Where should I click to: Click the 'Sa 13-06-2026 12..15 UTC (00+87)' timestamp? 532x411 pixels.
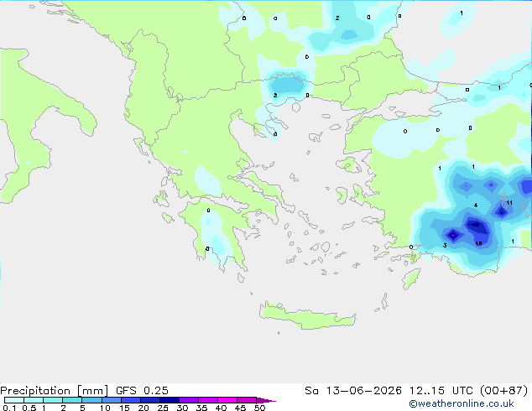pos(416,390)
